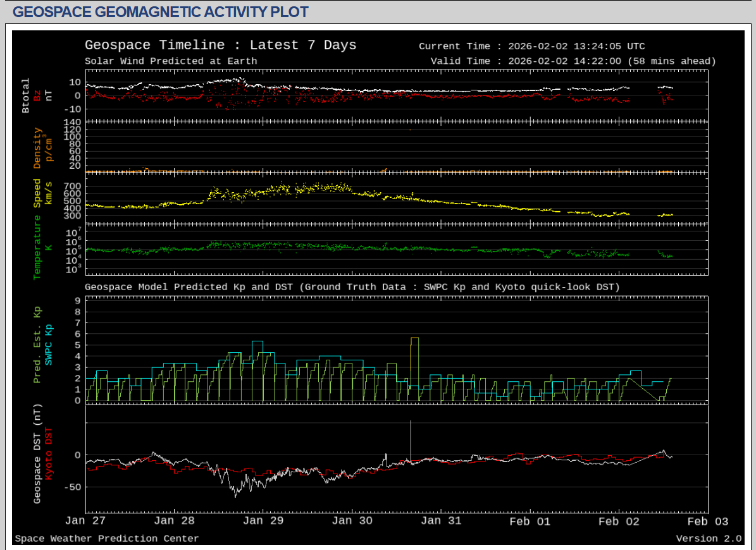Viewport: 756px width, 550px height.
Task: Click the Geospace Timeline Latest 7 Days title
Action: pos(220,46)
